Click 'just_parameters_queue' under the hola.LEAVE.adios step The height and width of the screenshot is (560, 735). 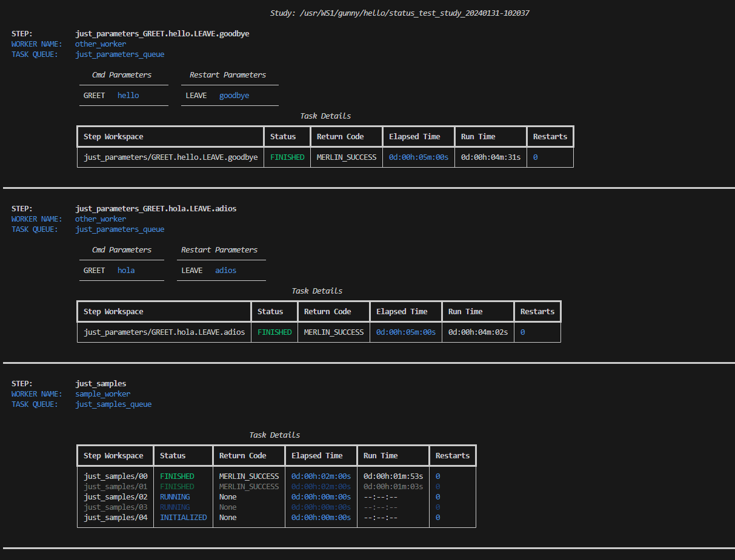[x=120, y=229]
